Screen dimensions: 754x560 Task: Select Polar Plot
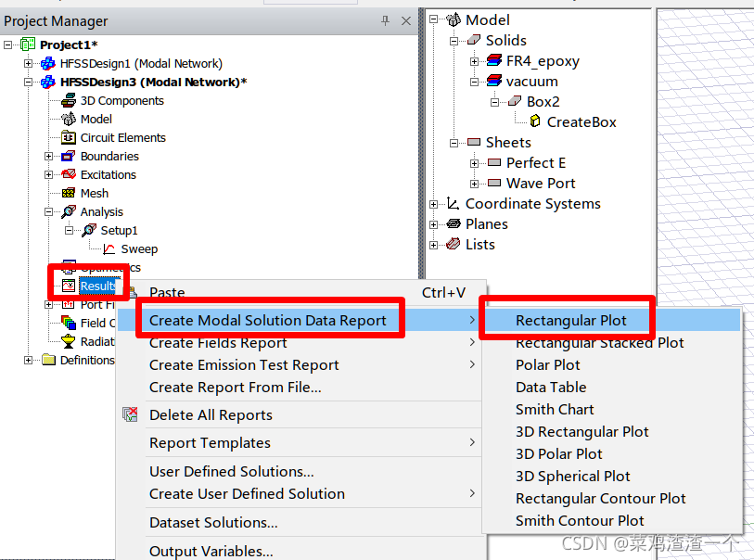[612, 365]
